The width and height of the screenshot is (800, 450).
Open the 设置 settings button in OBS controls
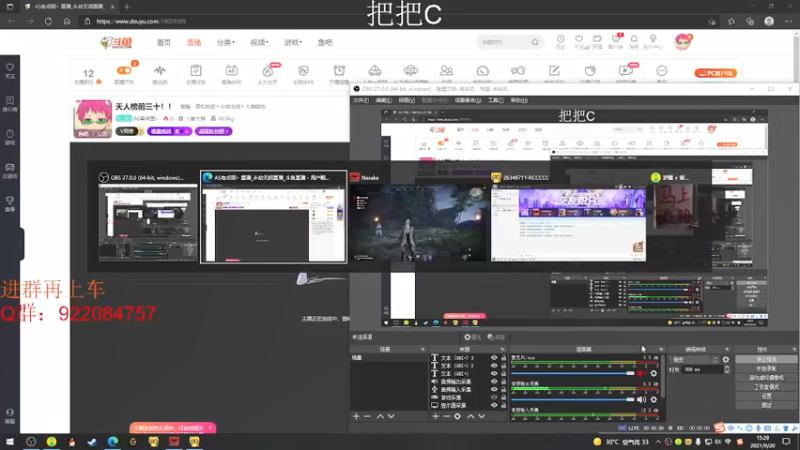(x=766, y=396)
